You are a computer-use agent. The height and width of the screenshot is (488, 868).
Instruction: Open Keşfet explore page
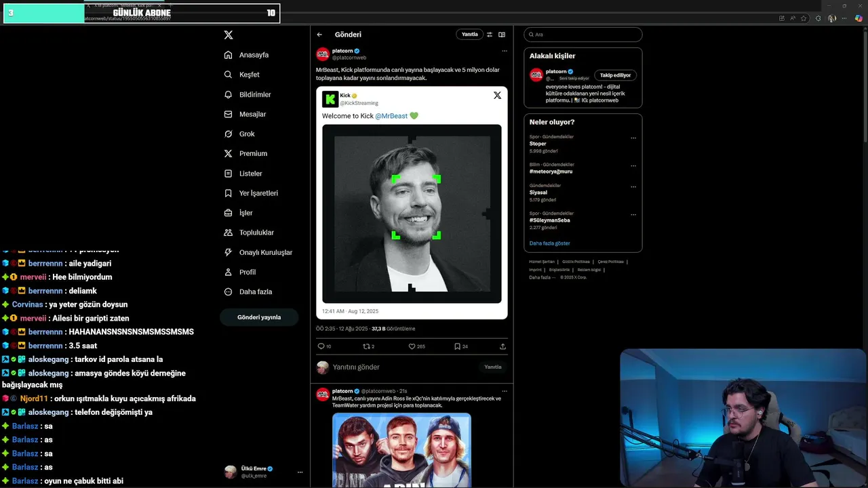pos(242,75)
